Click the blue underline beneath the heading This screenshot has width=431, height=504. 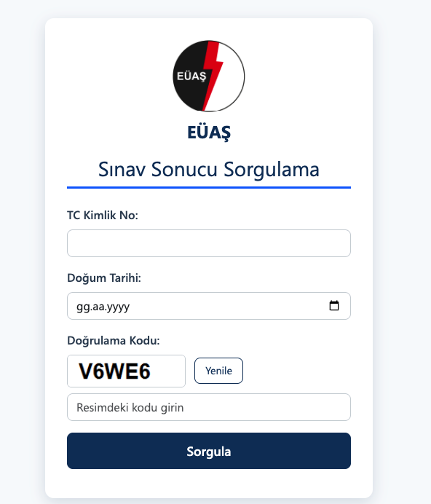click(209, 187)
